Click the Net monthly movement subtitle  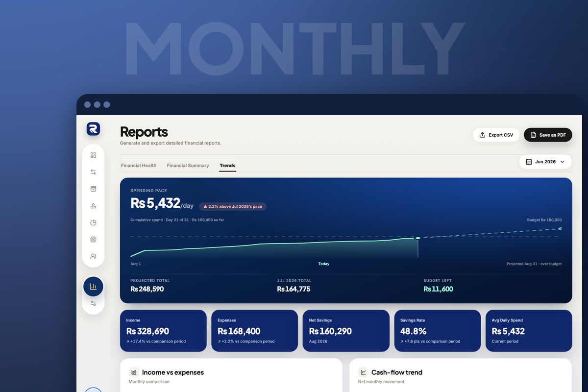coord(381,382)
